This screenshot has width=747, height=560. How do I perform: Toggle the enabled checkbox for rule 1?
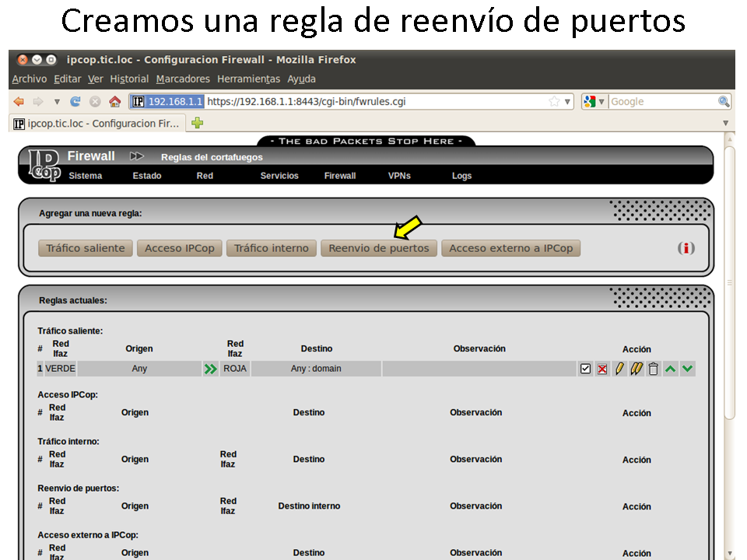(585, 369)
